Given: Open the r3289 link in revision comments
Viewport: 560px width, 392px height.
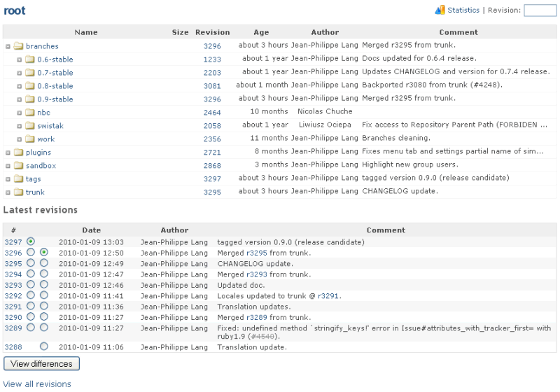Looking at the screenshot, I should pos(257,317).
